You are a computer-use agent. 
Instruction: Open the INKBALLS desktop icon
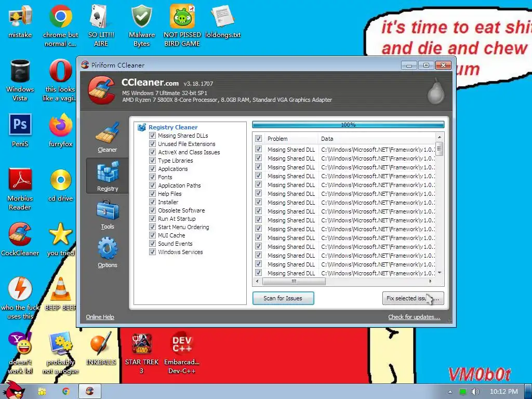click(x=101, y=349)
